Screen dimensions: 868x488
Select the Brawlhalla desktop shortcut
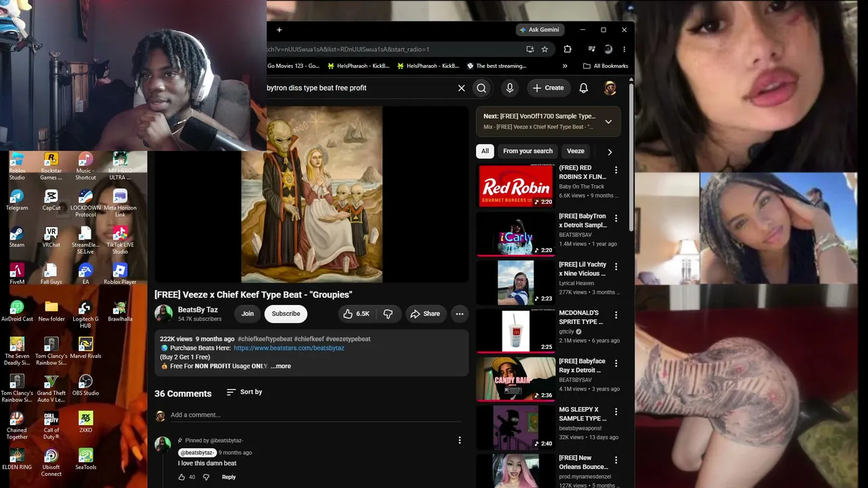pyautogui.click(x=120, y=312)
